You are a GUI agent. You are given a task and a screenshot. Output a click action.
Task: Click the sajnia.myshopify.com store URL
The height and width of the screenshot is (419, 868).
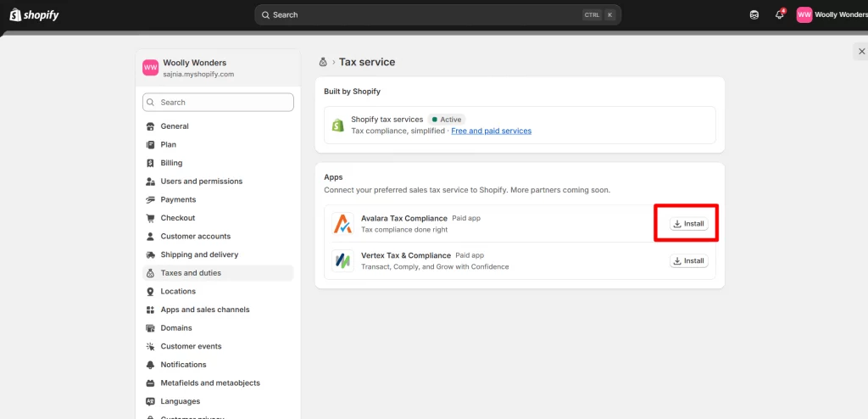[x=198, y=74]
